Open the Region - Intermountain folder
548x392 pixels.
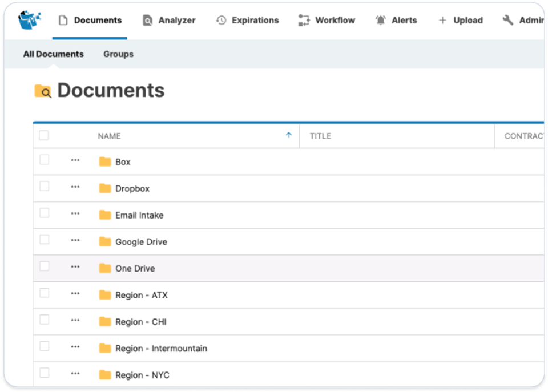pos(160,348)
